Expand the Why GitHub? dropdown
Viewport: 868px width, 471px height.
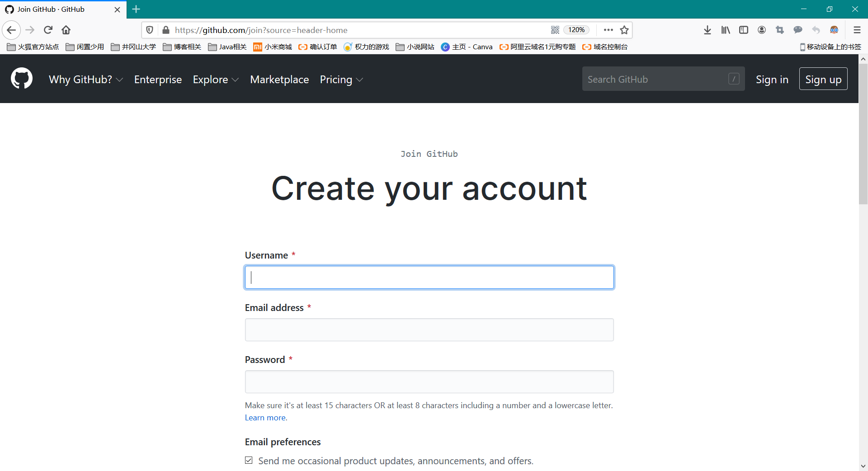85,80
